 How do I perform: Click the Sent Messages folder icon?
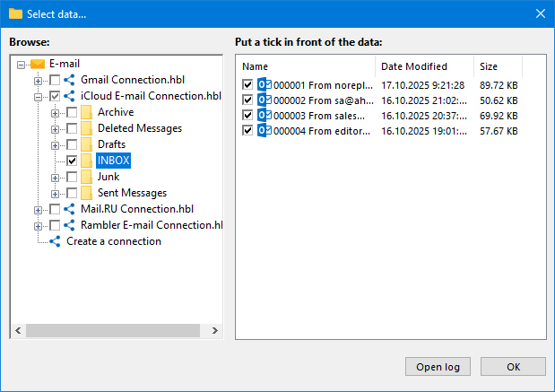click(86, 193)
